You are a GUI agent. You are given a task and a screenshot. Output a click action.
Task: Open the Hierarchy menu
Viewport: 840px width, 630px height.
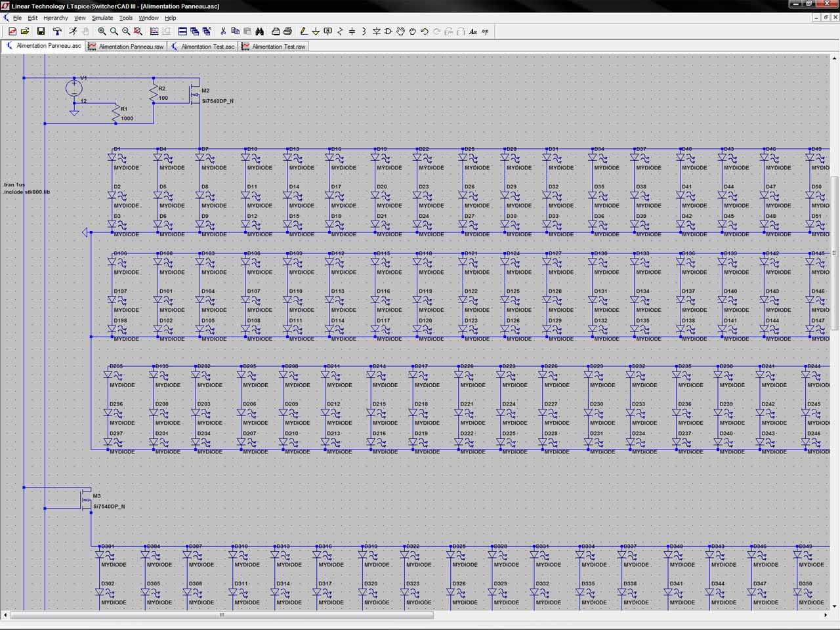pyautogui.click(x=56, y=18)
